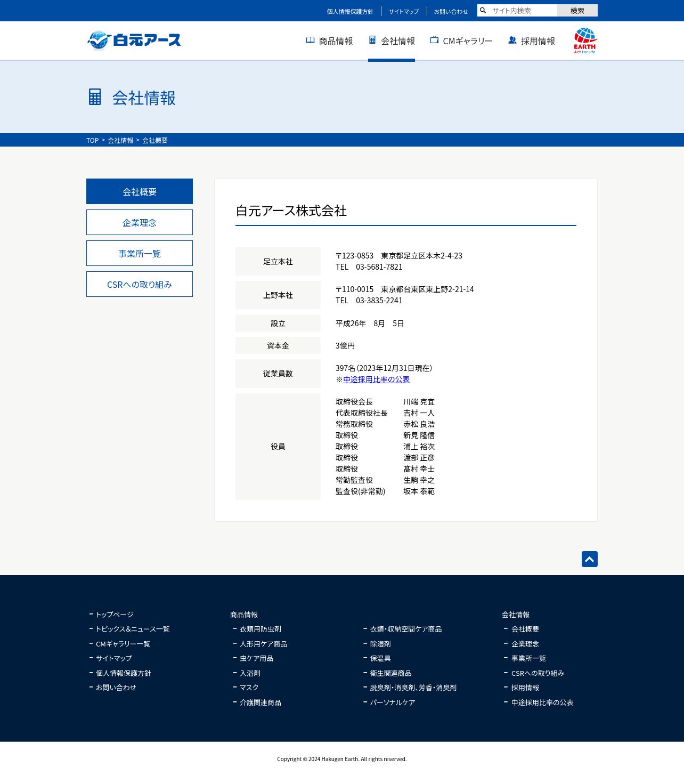This screenshot has height=784, width=684.
Task: Open footer お問い合わせ link
Action: [116, 688]
